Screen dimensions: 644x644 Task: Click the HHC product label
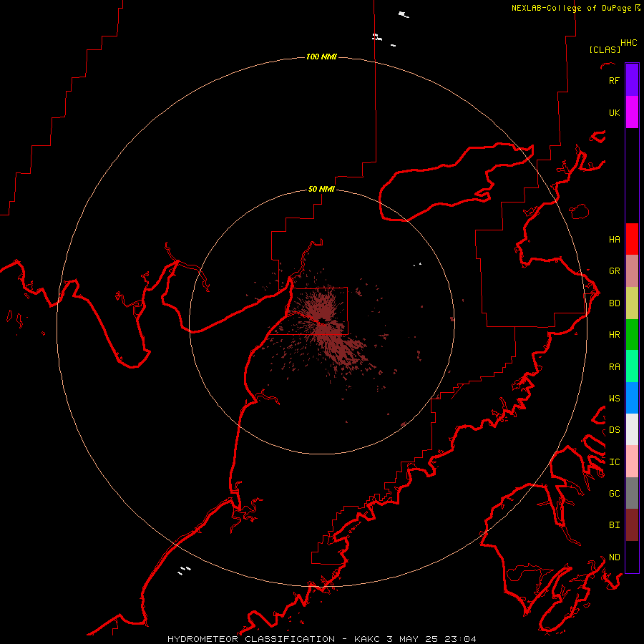629,43
